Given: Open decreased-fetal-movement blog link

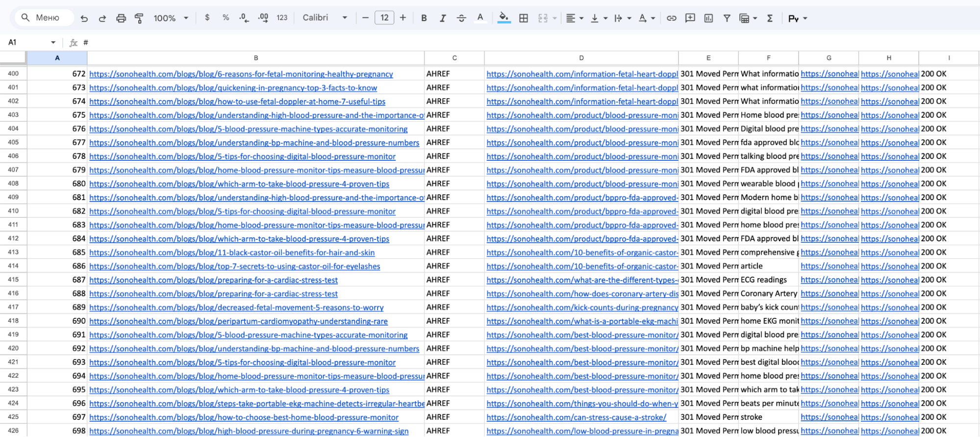Looking at the screenshot, I should [236, 308].
